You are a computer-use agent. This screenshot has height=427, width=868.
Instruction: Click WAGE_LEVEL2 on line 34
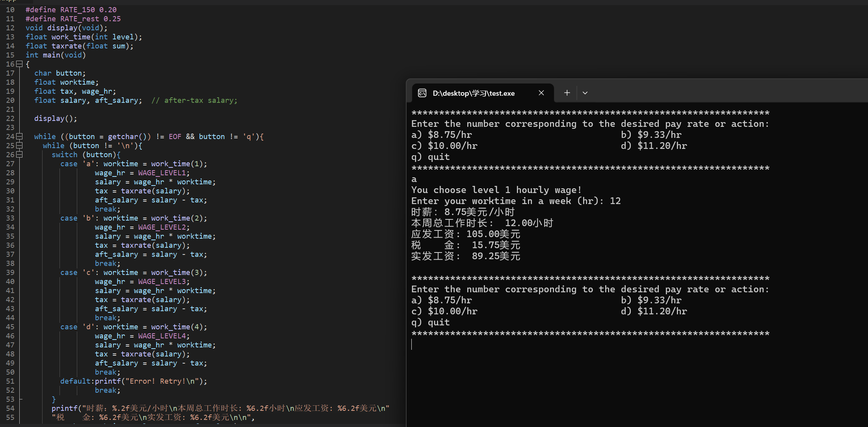(x=162, y=227)
